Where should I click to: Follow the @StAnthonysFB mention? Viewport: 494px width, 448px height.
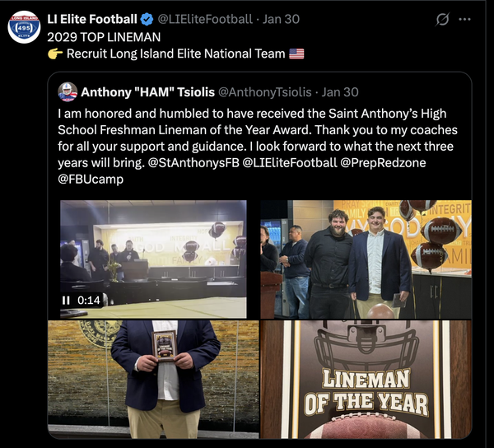click(x=193, y=163)
